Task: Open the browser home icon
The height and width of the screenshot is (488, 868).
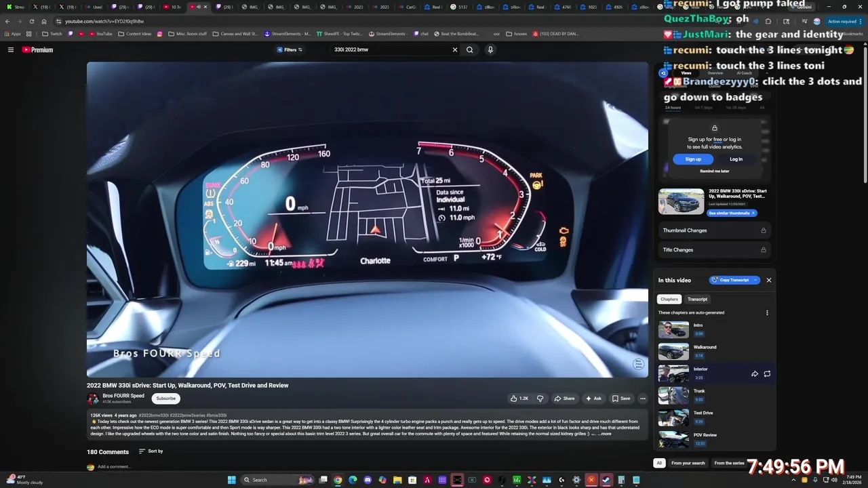Action: pos(44,21)
